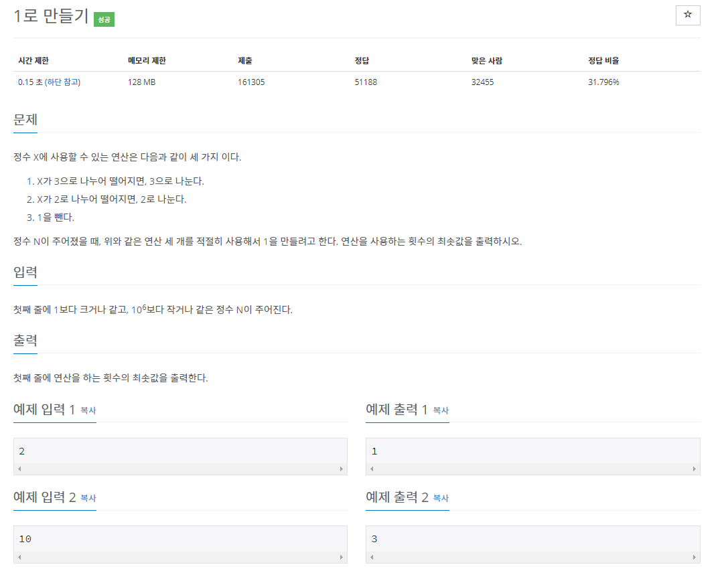
Task: Click list item 'X가 2로 나누어 떨어지면'
Action: click(111, 199)
